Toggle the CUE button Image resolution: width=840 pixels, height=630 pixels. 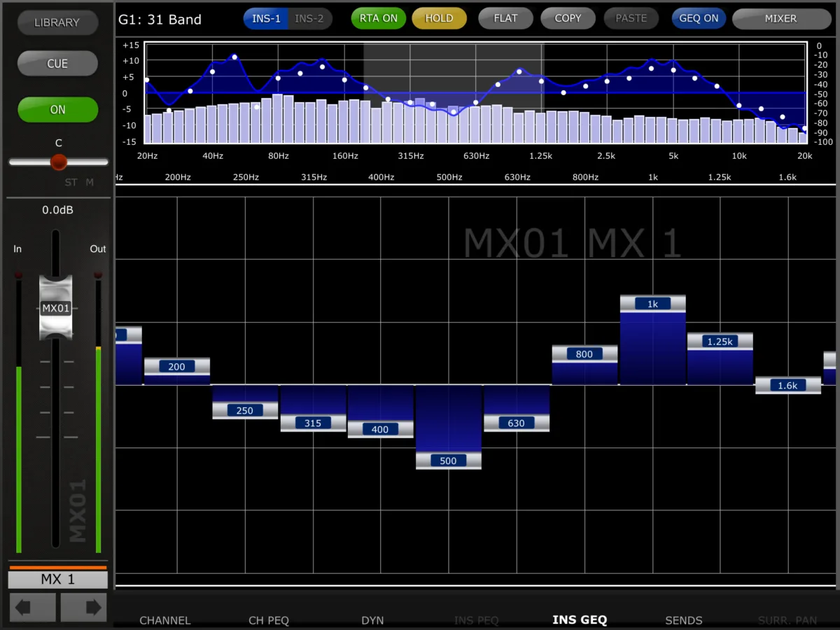pos(57,64)
